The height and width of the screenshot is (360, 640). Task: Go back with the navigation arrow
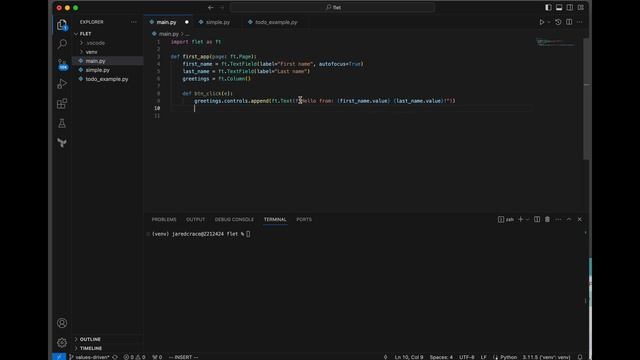[211, 7]
